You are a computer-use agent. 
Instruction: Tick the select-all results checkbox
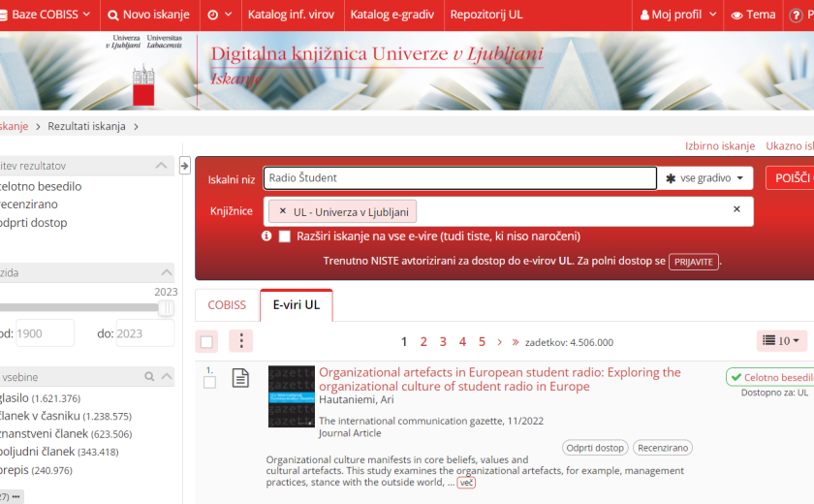pos(206,342)
